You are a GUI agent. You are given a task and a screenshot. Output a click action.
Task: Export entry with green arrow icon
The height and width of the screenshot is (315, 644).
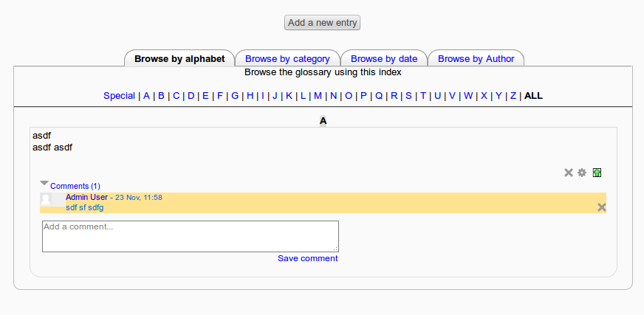point(597,173)
